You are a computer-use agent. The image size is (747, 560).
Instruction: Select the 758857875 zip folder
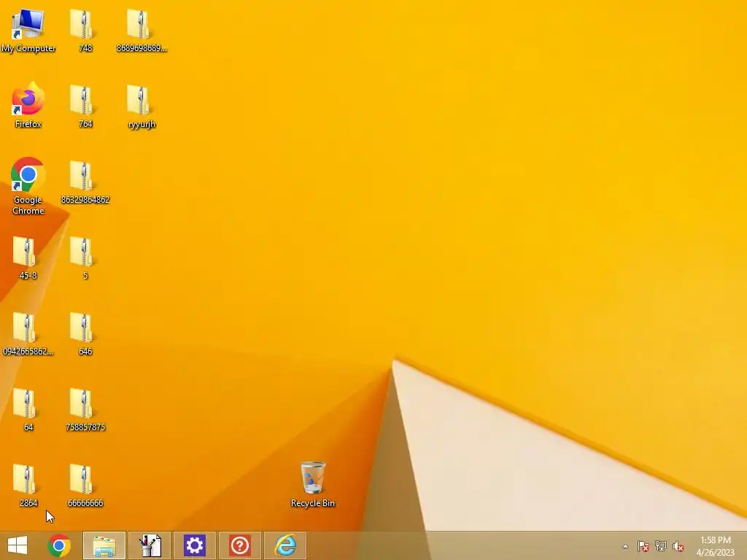click(85, 410)
